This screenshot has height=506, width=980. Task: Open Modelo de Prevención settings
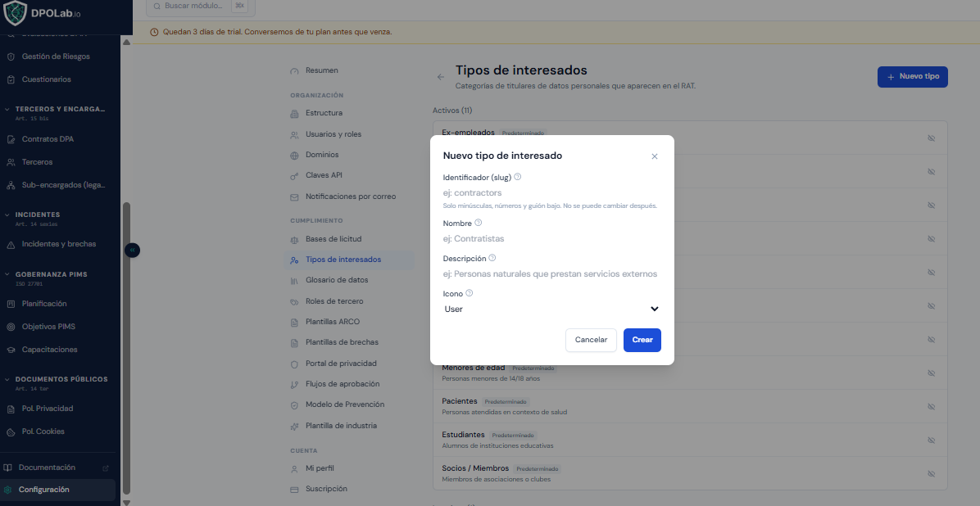(x=349, y=404)
